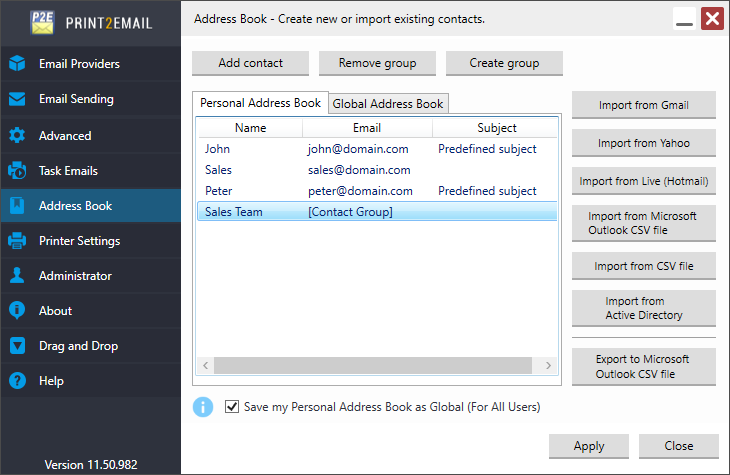Click the Help question mark icon

pos(17,381)
